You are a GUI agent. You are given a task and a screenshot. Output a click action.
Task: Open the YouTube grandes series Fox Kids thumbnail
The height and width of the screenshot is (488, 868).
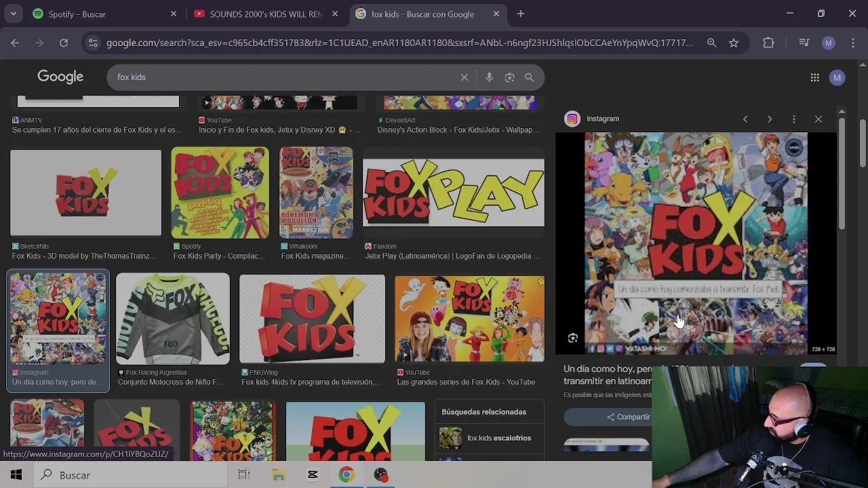469,319
